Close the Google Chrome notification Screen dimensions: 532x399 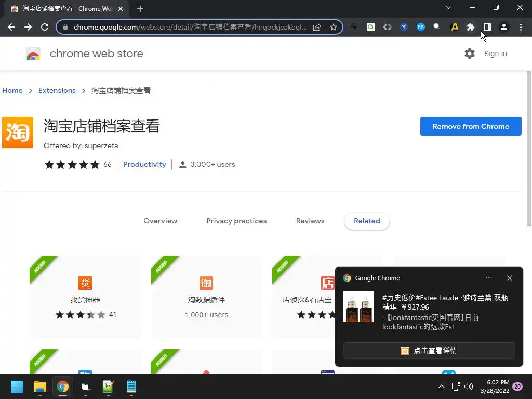point(510,278)
